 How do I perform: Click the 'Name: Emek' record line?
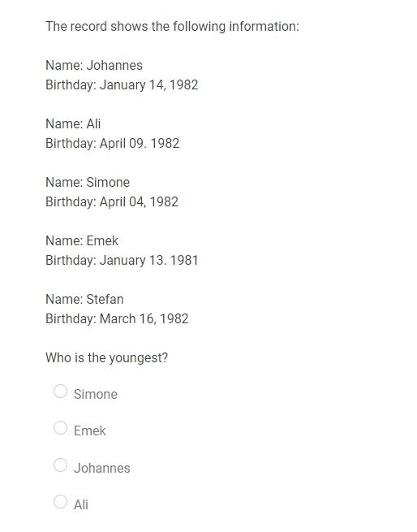82,241
